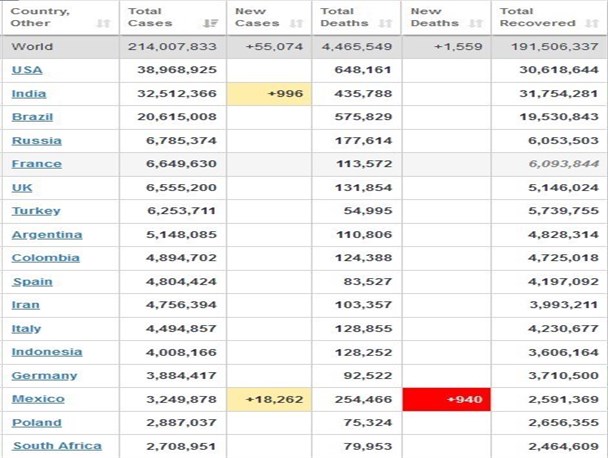Sort by Total Cases sort icon
The image size is (608, 458).
pos(211,24)
